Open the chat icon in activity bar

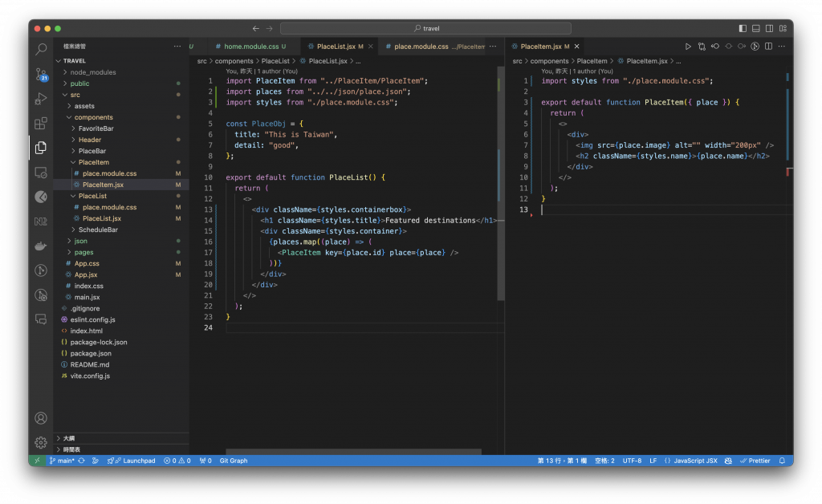(41, 319)
